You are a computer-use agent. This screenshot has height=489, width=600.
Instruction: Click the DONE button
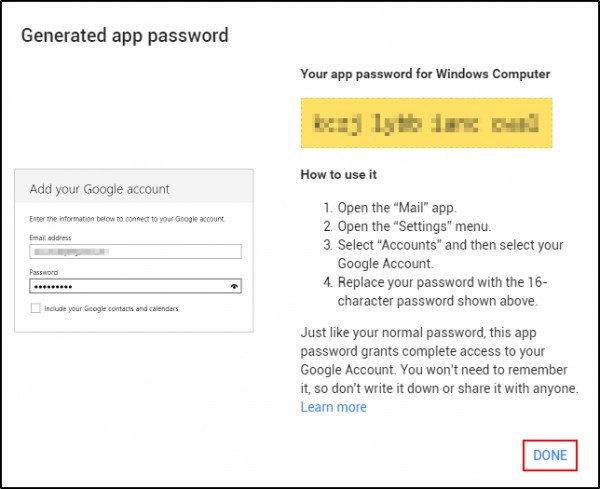point(550,455)
